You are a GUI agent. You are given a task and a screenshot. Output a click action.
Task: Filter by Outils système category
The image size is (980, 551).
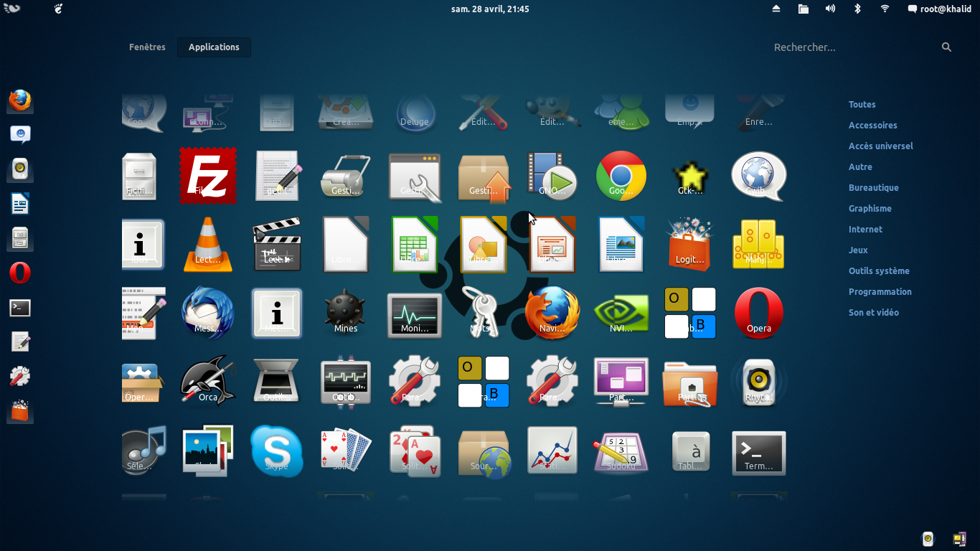coord(879,270)
